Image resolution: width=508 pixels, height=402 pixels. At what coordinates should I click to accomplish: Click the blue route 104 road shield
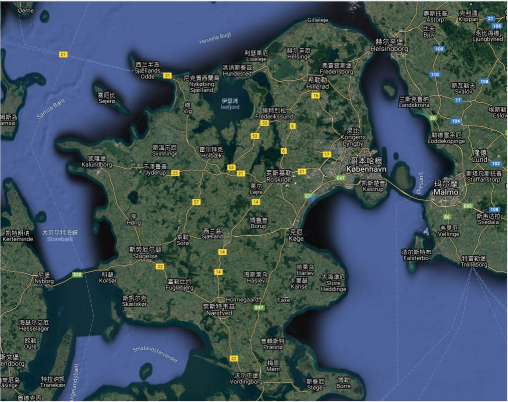[x=456, y=121]
